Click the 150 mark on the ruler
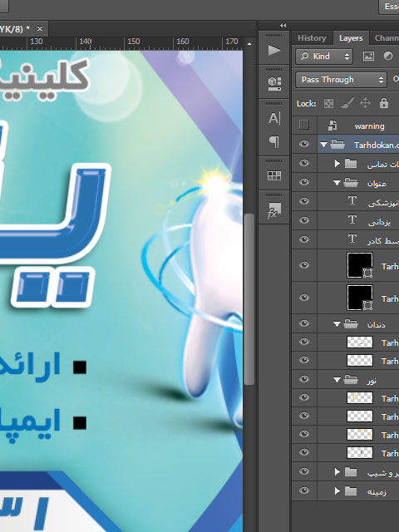This screenshot has width=399, height=532. tap(134, 42)
